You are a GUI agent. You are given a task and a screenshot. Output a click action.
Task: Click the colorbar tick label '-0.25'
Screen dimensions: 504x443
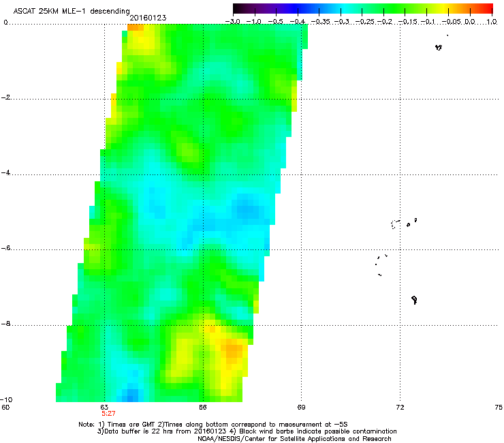pyautogui.click(x=364, y=22)
